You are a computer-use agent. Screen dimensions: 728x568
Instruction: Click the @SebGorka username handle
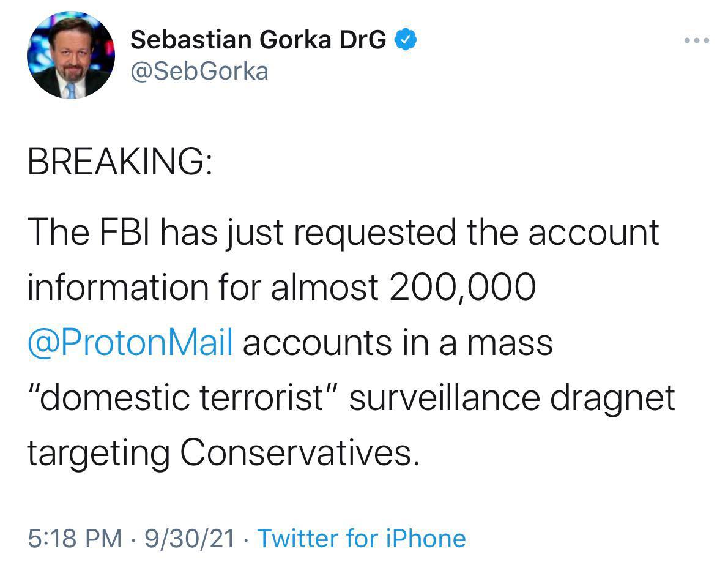click(199, 72)
